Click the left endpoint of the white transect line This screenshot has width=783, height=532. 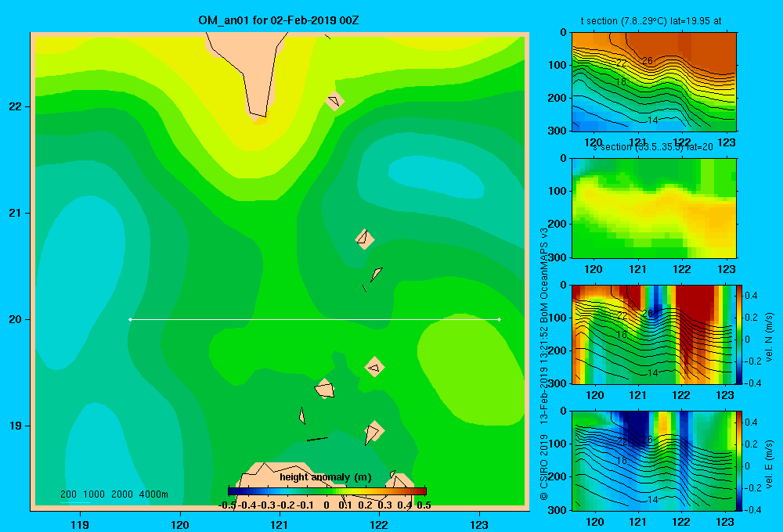click(x=130, y=319)
